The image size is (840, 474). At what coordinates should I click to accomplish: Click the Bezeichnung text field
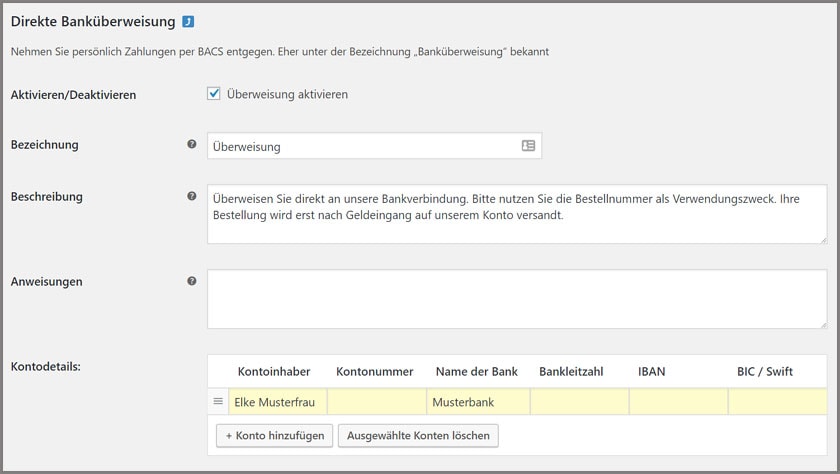click(360, 146)
